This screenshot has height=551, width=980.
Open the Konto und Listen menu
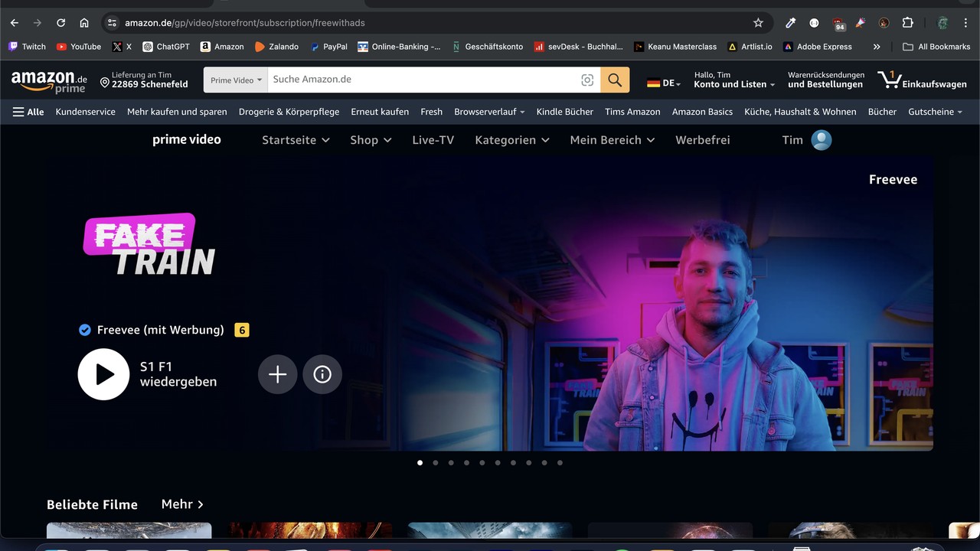click(734, 80)
